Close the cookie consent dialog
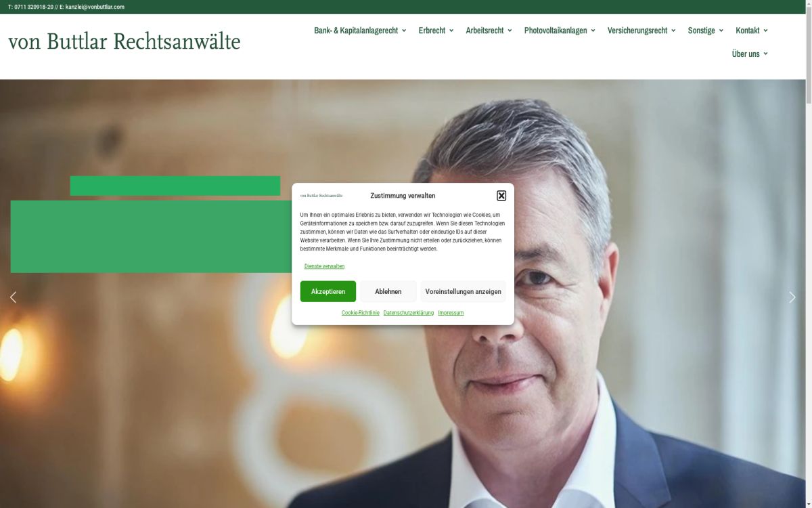This screenshot has height=508, width=812. click(x=501, y=196)
